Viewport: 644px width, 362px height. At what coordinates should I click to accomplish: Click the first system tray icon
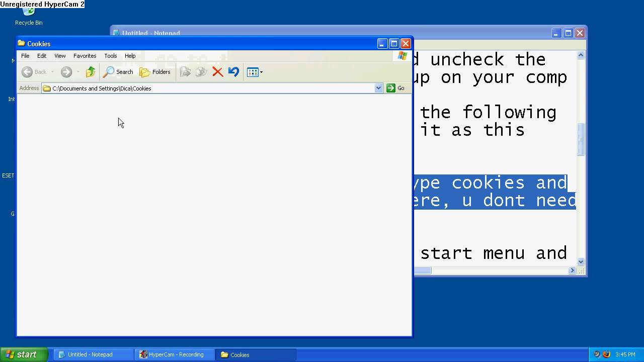(x=597, y=354)
